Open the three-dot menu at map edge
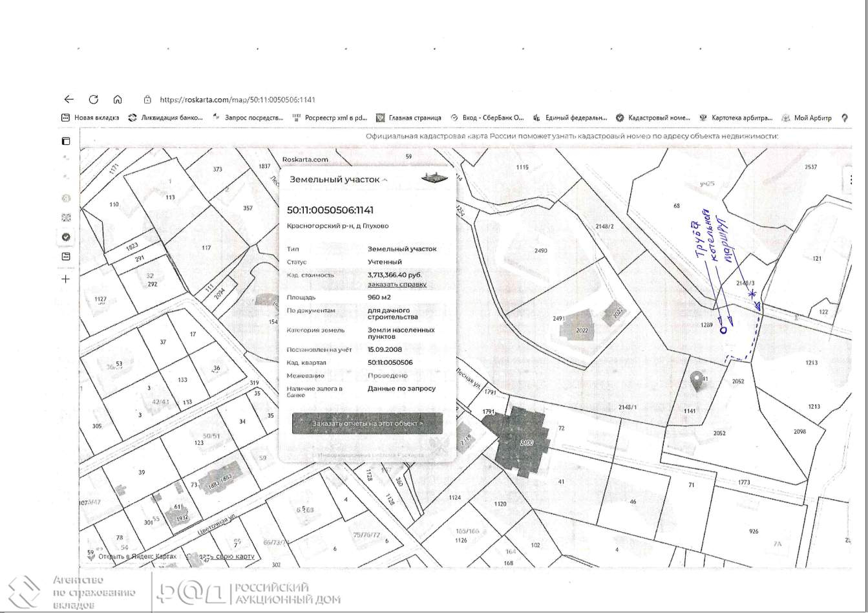868x613 pixels. coord(851,179)
